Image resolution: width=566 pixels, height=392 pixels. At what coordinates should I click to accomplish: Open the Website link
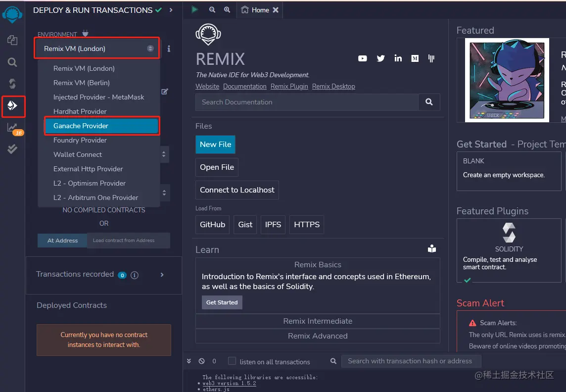[207, 86]
